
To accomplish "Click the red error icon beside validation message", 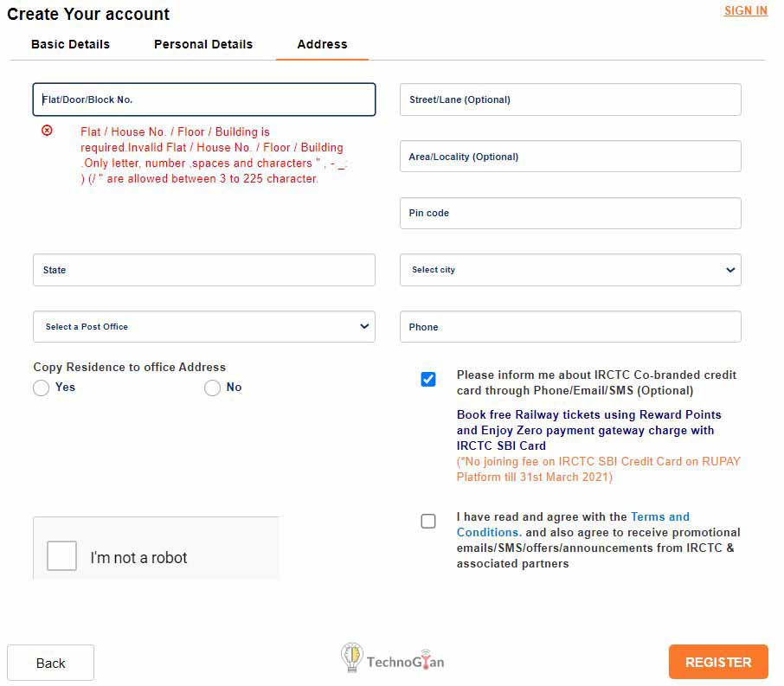I will pos(47,131).
